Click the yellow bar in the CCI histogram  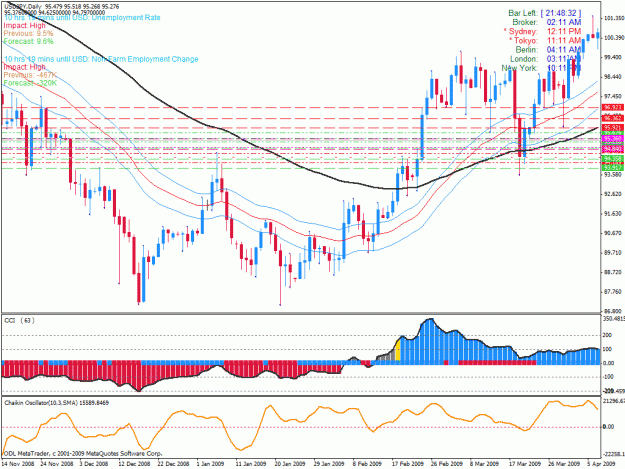point(398,350)
